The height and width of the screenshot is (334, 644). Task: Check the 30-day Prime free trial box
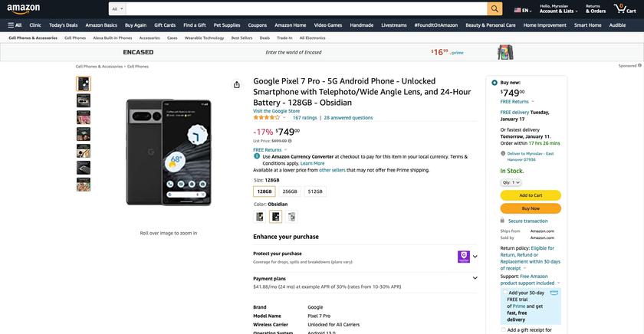pos(504,293)
